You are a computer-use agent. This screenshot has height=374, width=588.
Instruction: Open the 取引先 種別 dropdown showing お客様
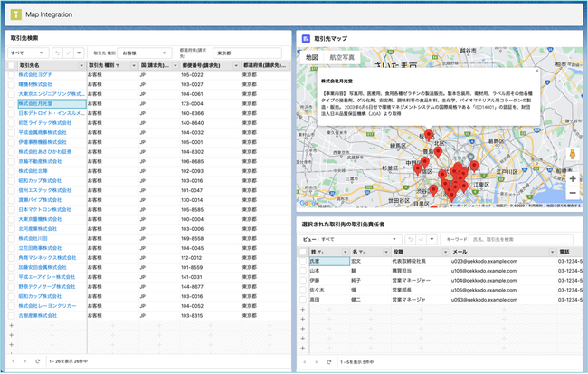[145, 53]
